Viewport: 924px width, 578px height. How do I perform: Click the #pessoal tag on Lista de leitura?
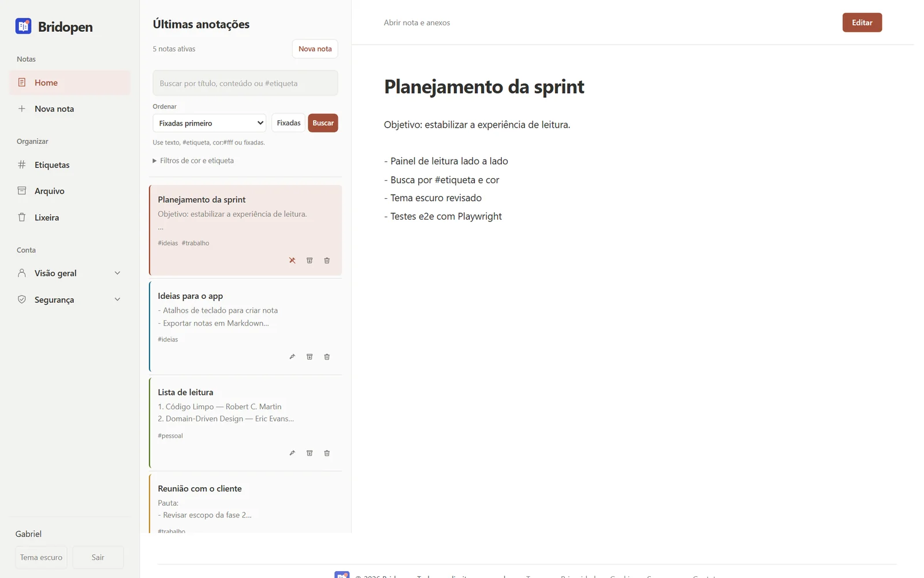coord(170,436)
